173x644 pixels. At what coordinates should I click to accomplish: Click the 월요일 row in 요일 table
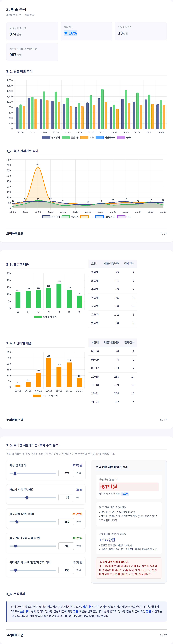tap(113, 272)
